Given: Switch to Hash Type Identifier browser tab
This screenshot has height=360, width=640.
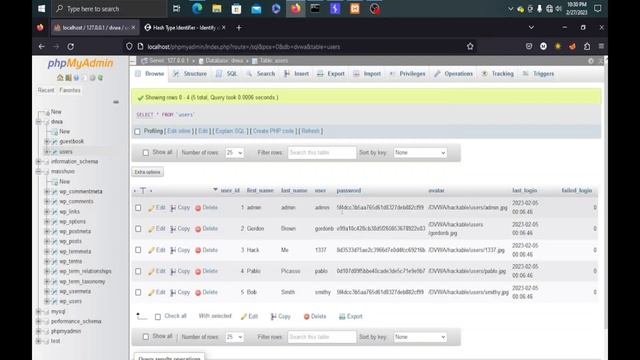Looking at the screenshot, I should click(184, 28).
